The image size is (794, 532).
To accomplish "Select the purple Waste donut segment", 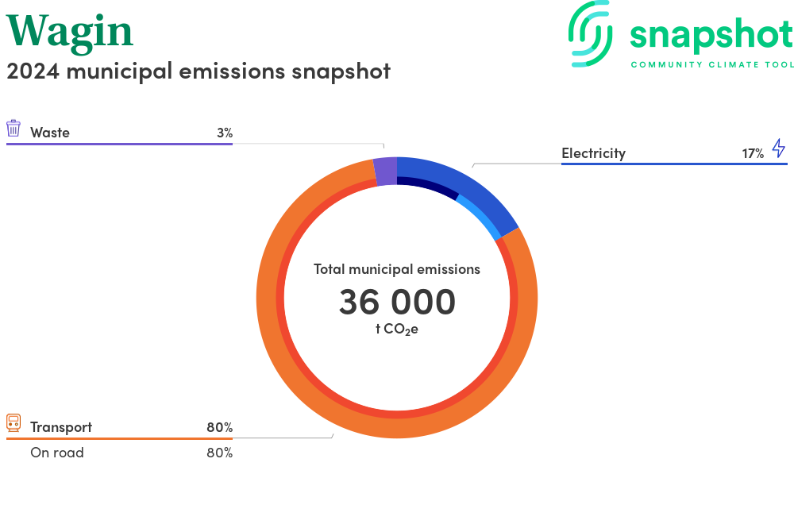I will (385, 172).
